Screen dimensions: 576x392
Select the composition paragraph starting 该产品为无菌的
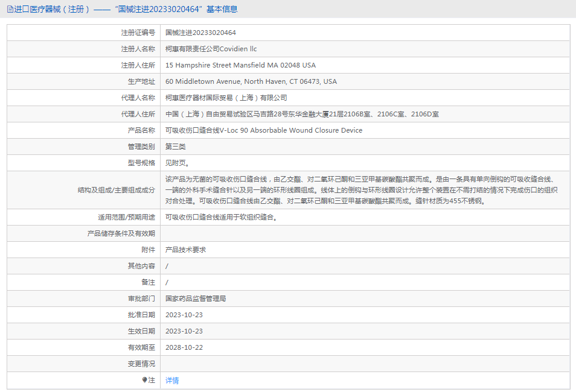pyautogui.click(x=362, y=190)
